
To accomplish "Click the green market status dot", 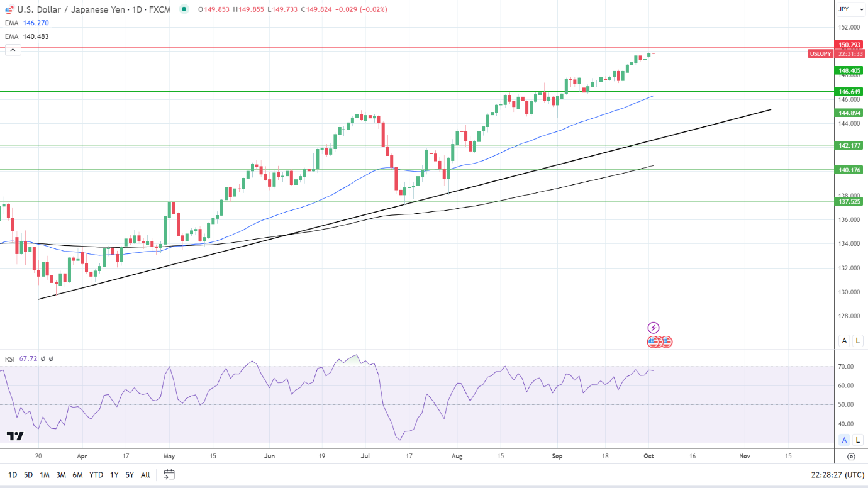I will [184, 9].
